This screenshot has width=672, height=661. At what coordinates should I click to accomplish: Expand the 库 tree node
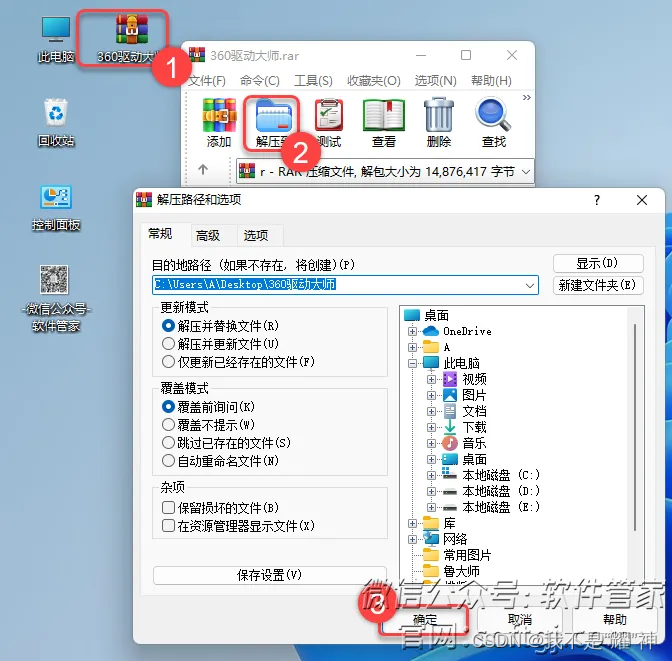pyautogui.click(x=412, y=523)
